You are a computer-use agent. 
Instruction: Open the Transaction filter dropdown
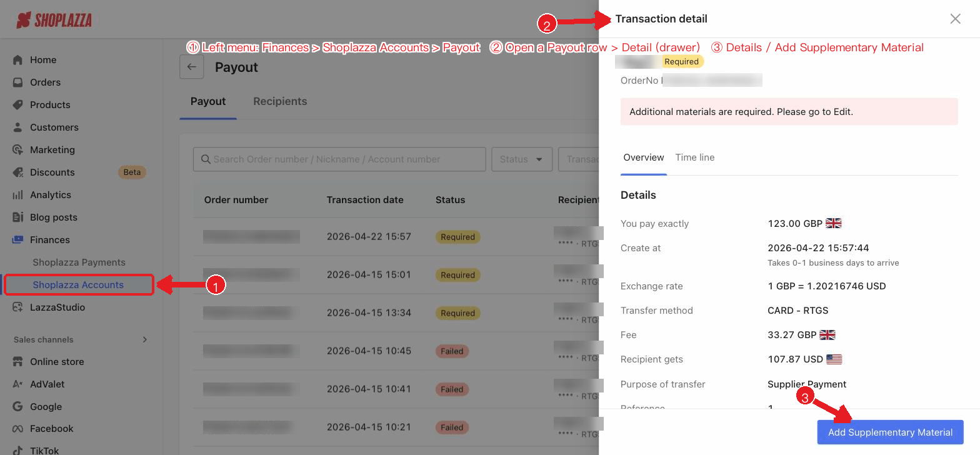(x=578, y=159)
